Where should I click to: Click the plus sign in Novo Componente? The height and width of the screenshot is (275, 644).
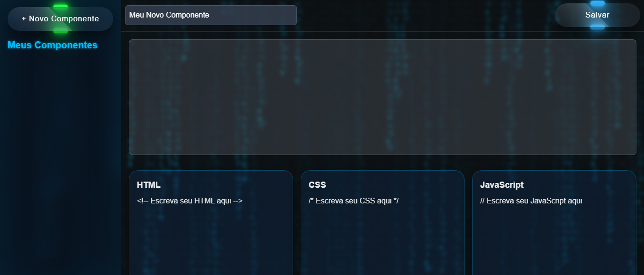point(24,19)
